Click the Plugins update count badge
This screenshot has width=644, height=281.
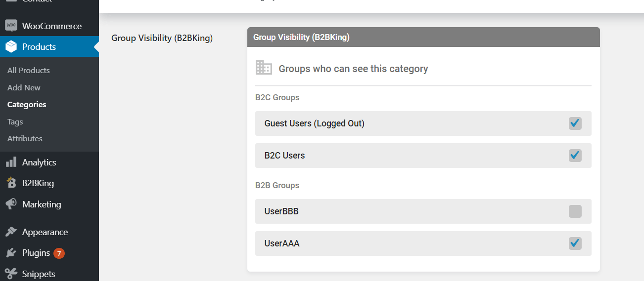click(x=59, y=253)
